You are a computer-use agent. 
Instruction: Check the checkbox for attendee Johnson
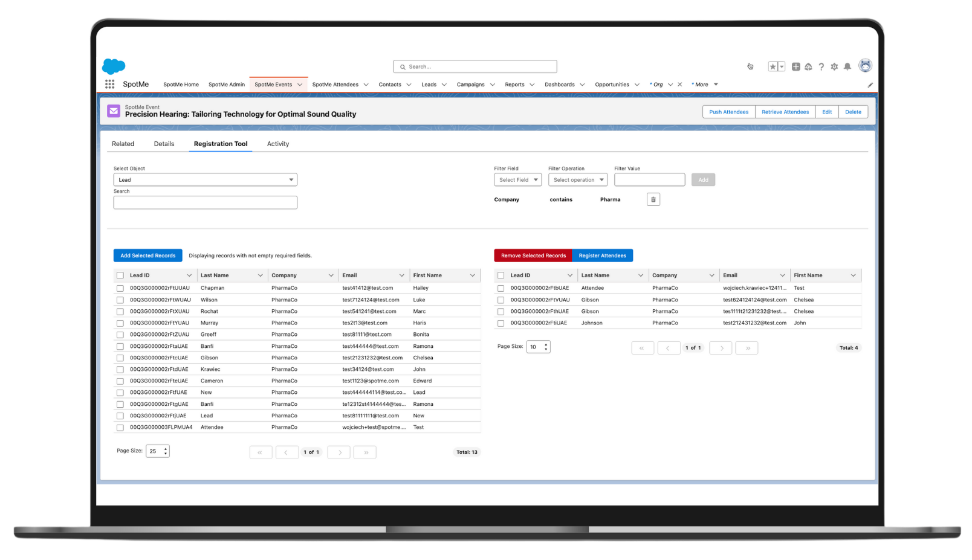[501, 323]
